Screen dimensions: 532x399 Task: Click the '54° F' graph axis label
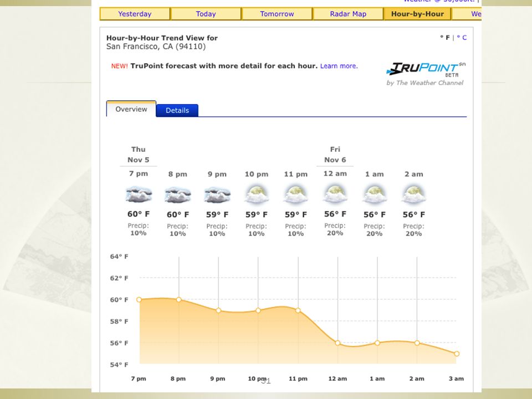(x=119, y=365)
